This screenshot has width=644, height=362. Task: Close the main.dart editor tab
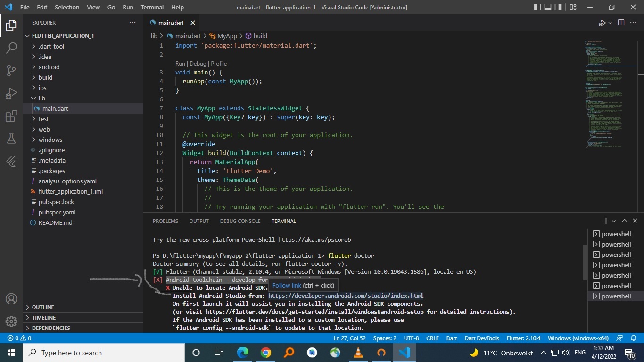click(193, 23)
